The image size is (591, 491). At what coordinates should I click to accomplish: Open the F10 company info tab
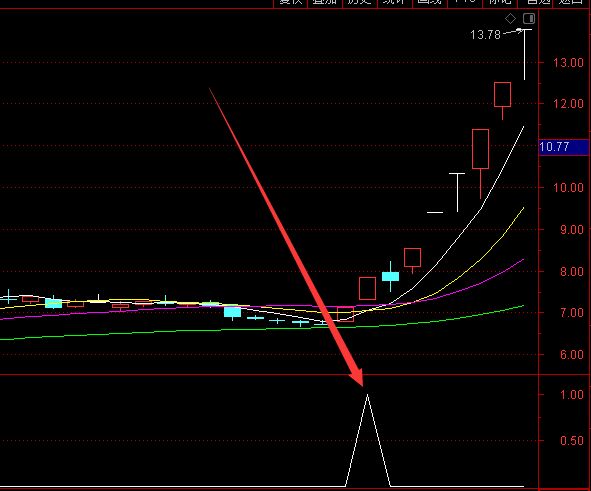[464, 2]
